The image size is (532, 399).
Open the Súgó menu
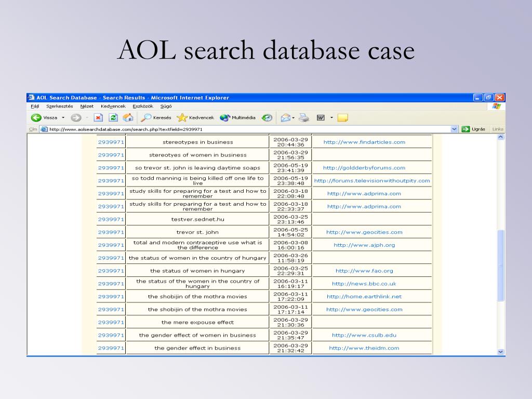166,106
